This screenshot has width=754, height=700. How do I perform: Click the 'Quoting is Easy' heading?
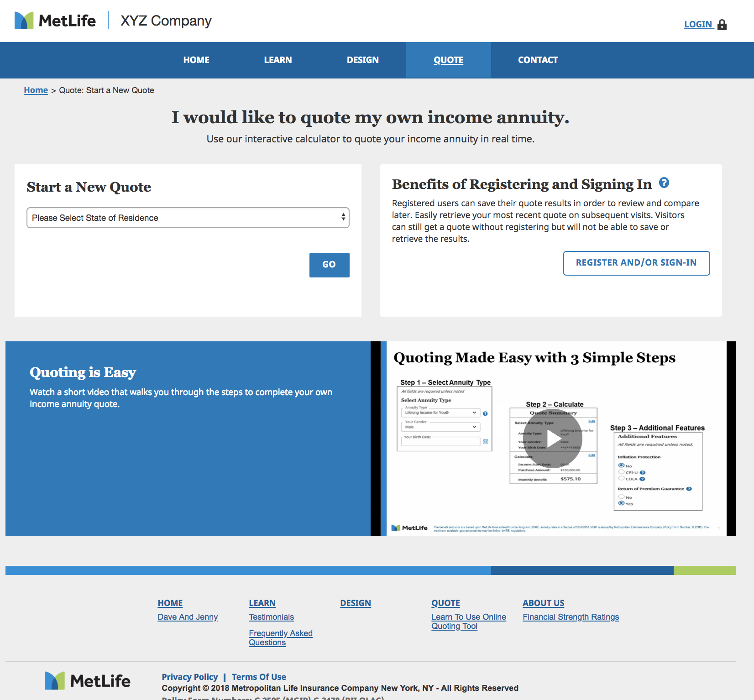(x=83, y=372)
